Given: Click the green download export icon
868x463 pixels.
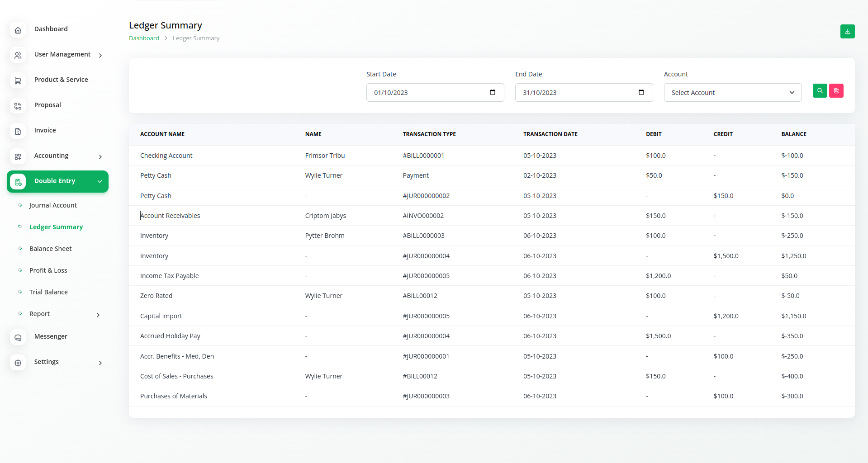Looking at the screenshot, I should pyautogui.click(x=847, y=32).
